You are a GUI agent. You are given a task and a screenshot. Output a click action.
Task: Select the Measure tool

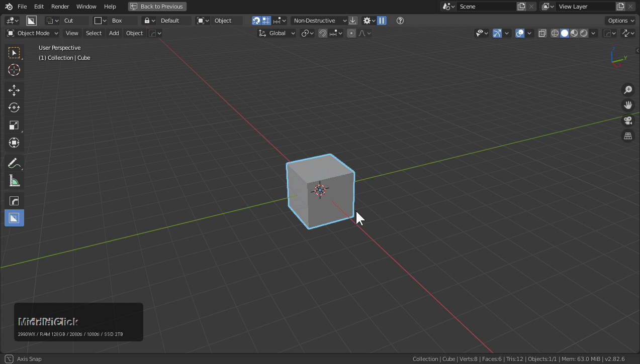coord(14,181)
